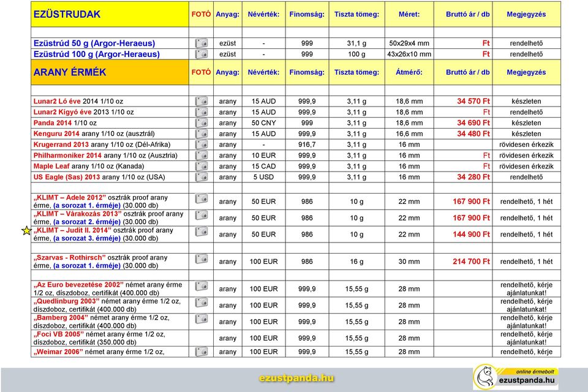View camera icon for Lunar2 Ló éve 2014
The width and height of the screenshot is (588, 392).
click(x=202, y=101)
